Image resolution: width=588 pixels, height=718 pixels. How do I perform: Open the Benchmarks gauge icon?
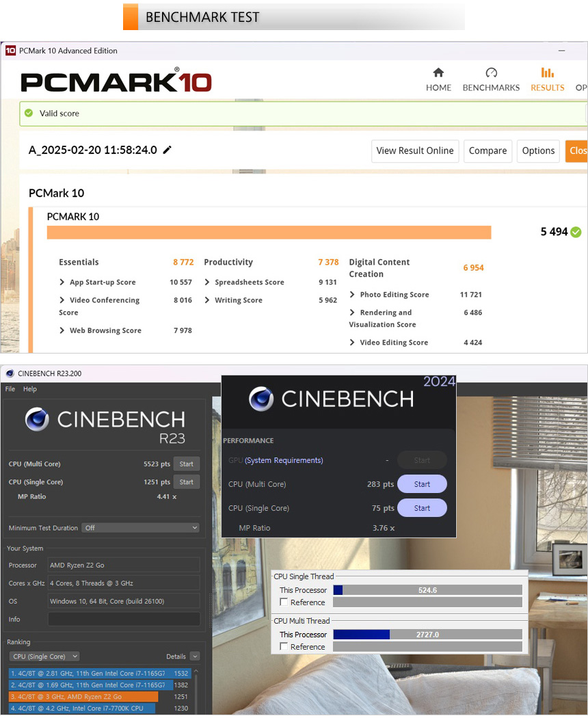coord(491,72)
